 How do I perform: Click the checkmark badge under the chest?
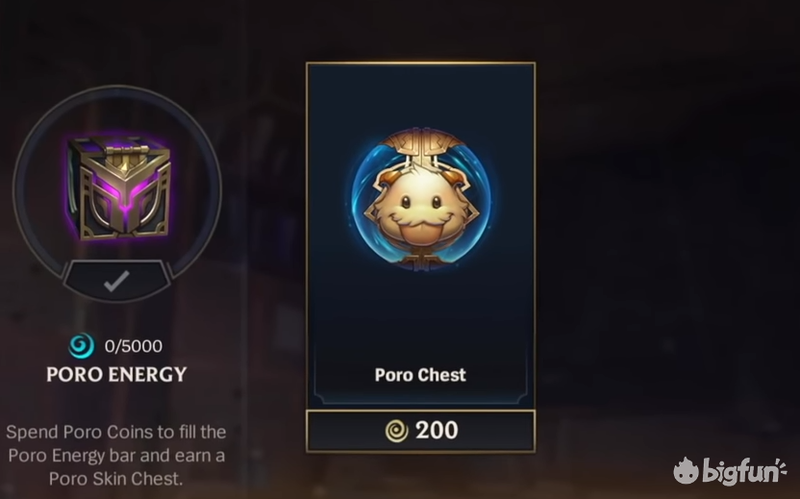[x=117, y=281]
